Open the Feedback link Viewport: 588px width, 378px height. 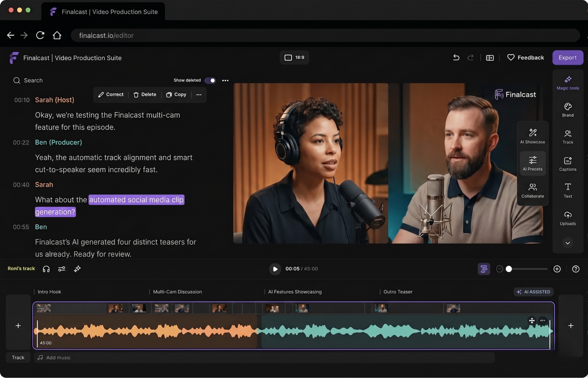point(525,57)
